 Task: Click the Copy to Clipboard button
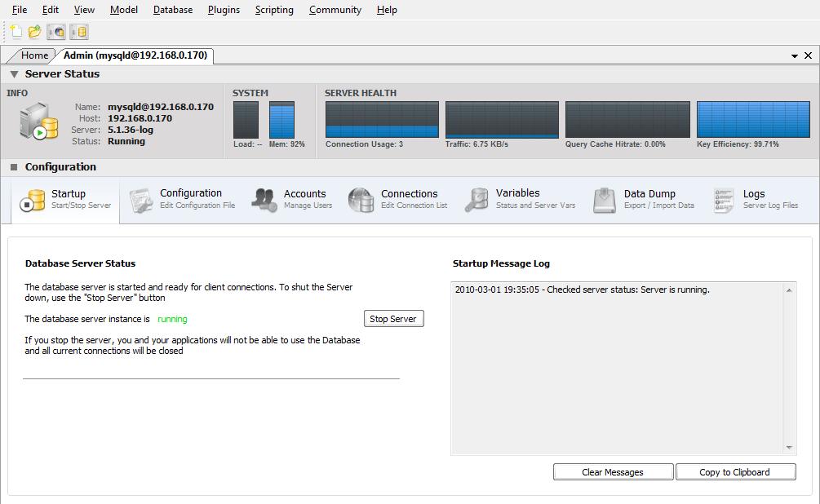735,472
